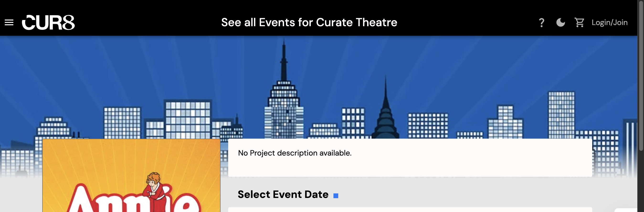Open the shopping cart
Screen dimensions: 644x212
coord(579,22)
